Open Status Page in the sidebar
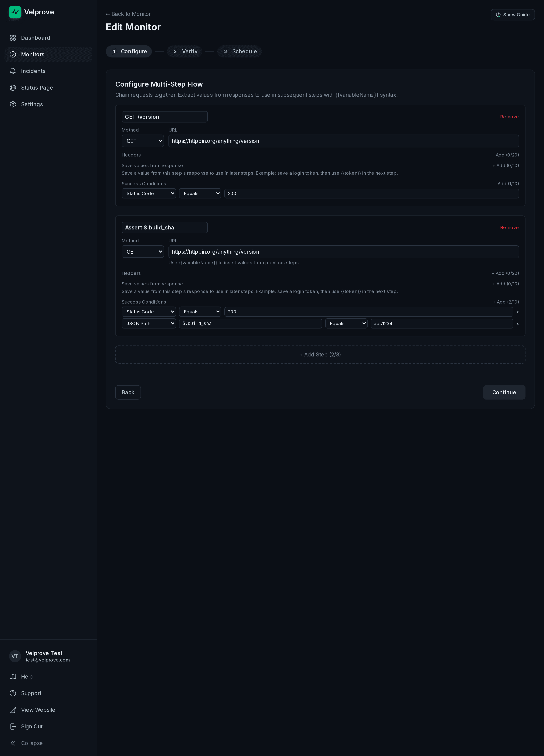The image size is (544, 756). (x=48, y=88)
